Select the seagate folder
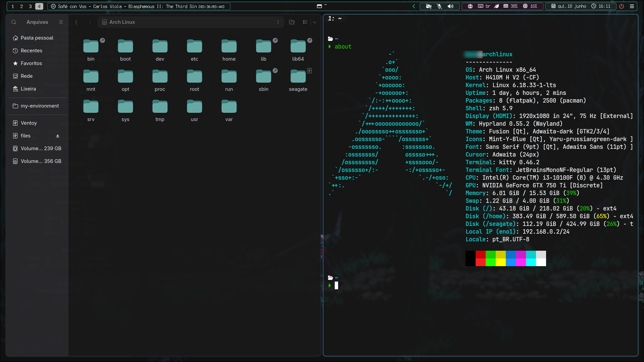 coord(298,80)
